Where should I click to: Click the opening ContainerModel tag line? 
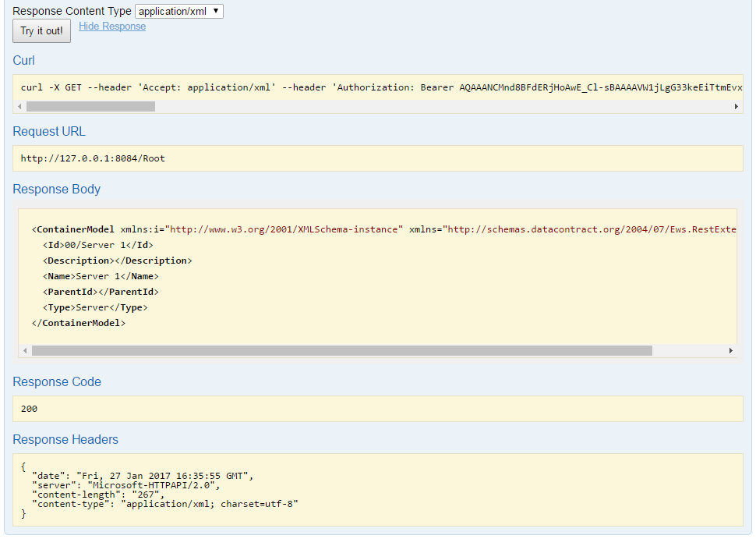coord(383,229)
